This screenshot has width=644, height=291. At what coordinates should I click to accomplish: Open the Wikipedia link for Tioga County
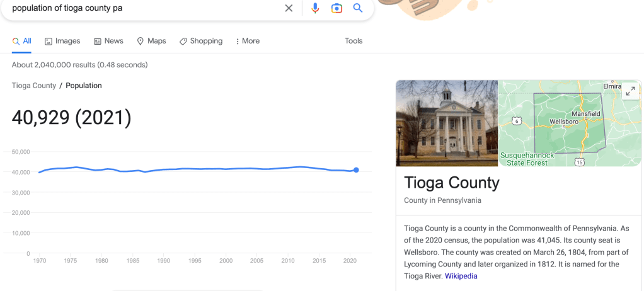point(461,276)
